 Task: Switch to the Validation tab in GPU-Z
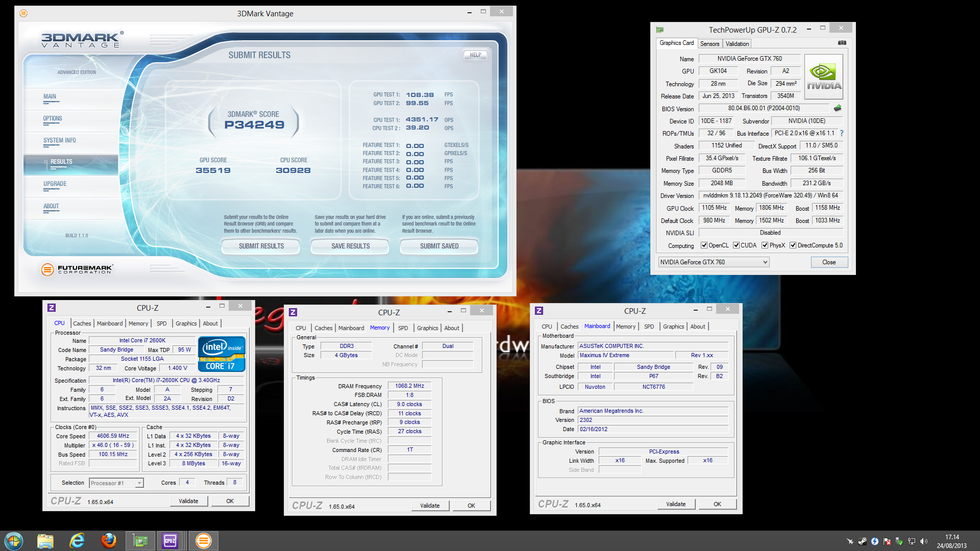tap(737, 44)
